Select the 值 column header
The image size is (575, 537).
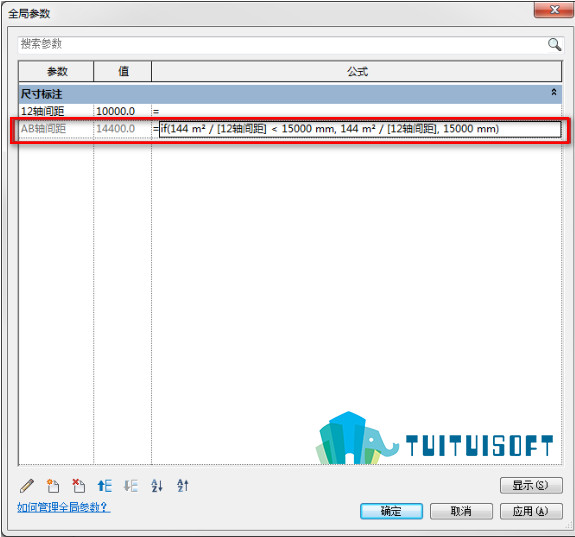point(122,71)
